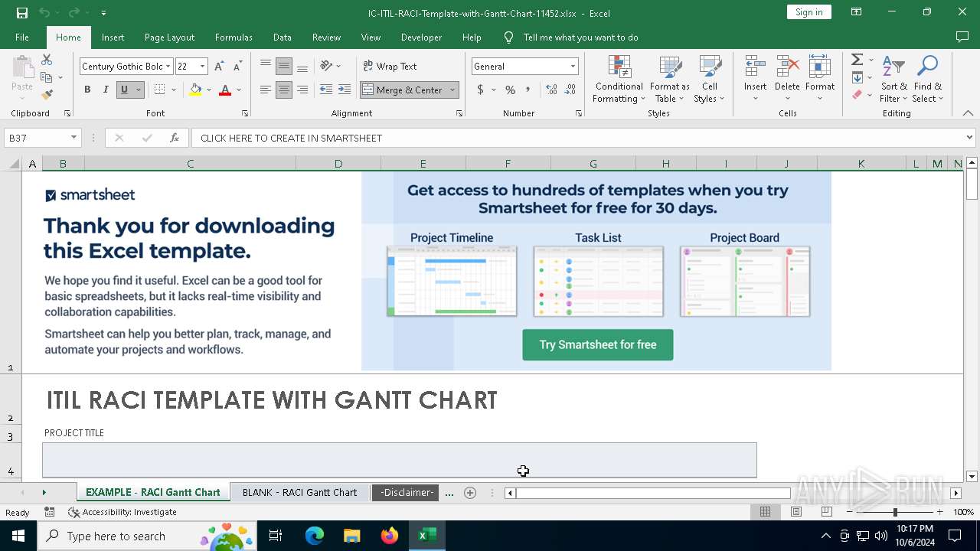The height and width of the screenshot is (551, 980).
Task: Click the Increase Font Size icon
Action: [x=220, y=67]
